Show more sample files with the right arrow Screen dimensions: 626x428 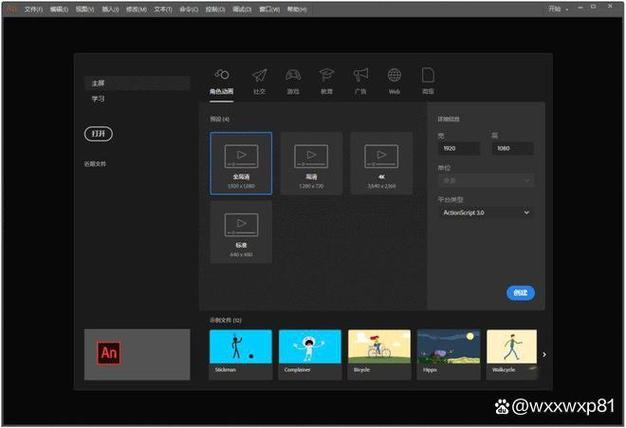pos(544,355)
